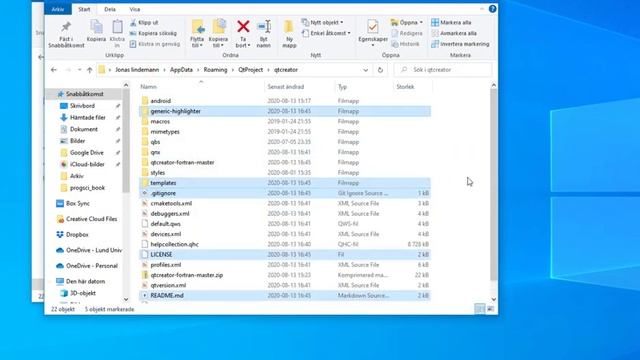Image resolution: width=640 pixels, height=360 pixels.
Task: Select Skrivbord in navigation pane
Action: pyautogui.click(x=82, y=106)
